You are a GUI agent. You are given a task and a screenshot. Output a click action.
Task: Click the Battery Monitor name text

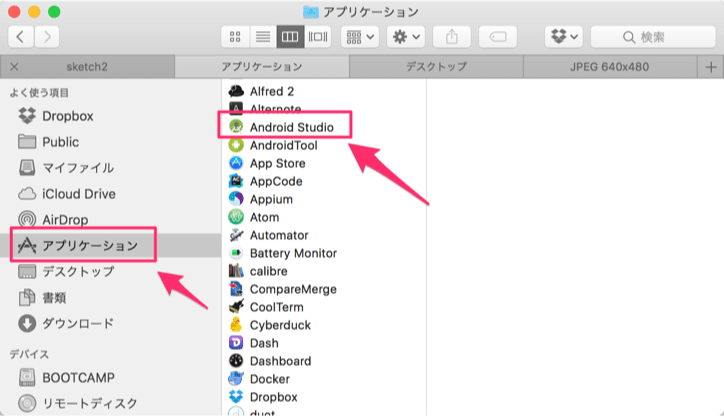pos(293,253)
